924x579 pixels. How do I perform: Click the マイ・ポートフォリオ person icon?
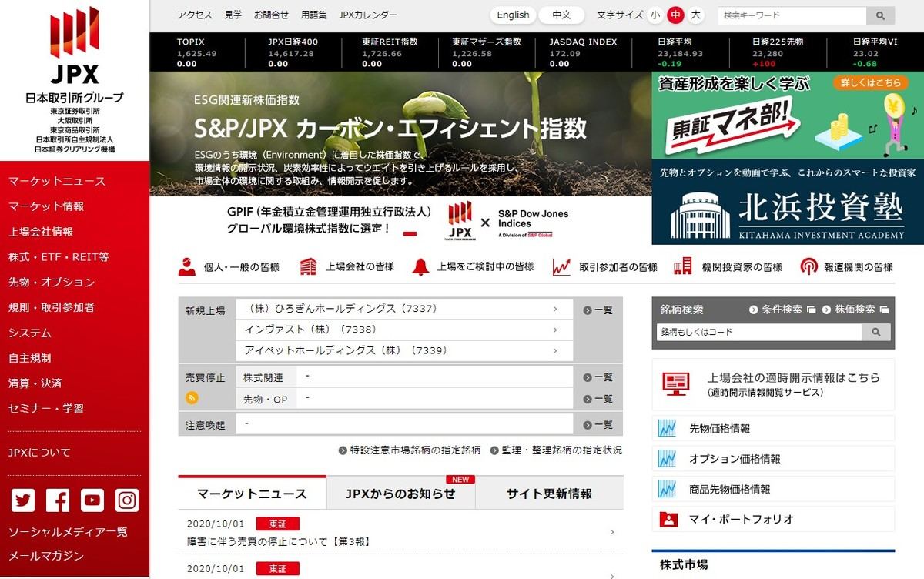pyautogui.click(x=668, y=519)
